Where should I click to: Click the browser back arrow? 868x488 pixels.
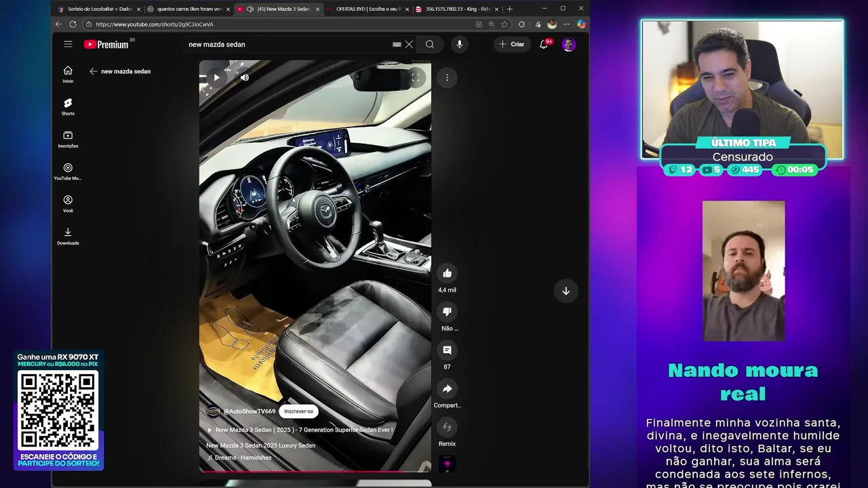tap(58, 24)
